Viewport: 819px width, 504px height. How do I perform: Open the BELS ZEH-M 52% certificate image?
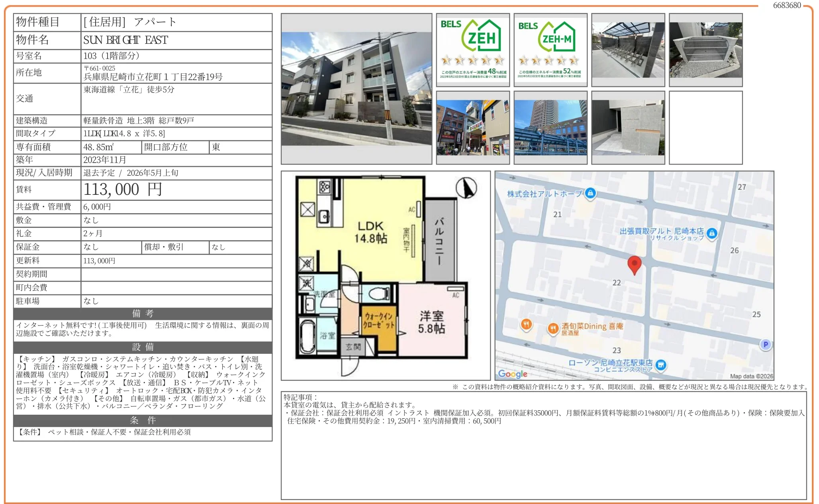click(x=550, y=50)
